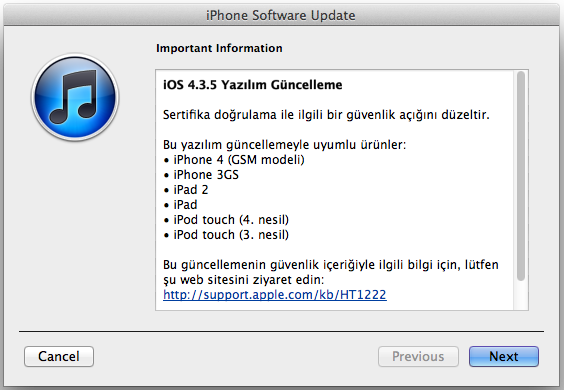The width and height of the screenshot is (564, 390).
Task: Click the plain iPad bullet below iPad 2
Action: point(180,205)
